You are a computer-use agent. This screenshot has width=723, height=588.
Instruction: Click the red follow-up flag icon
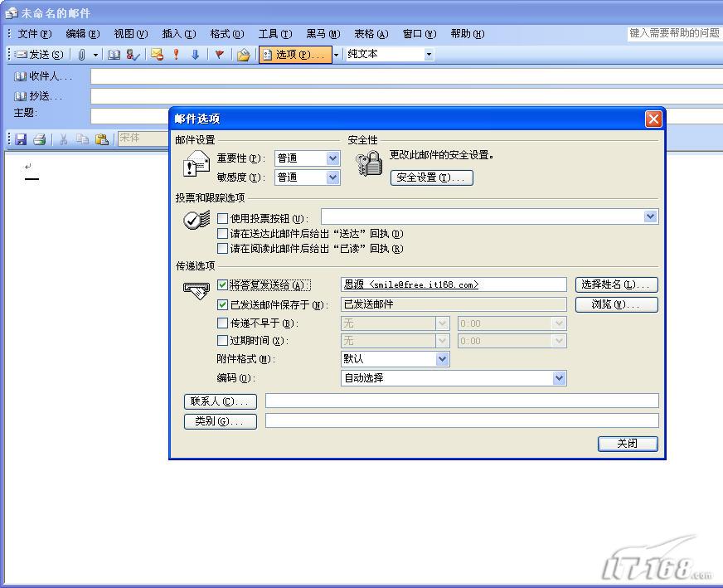220,55
